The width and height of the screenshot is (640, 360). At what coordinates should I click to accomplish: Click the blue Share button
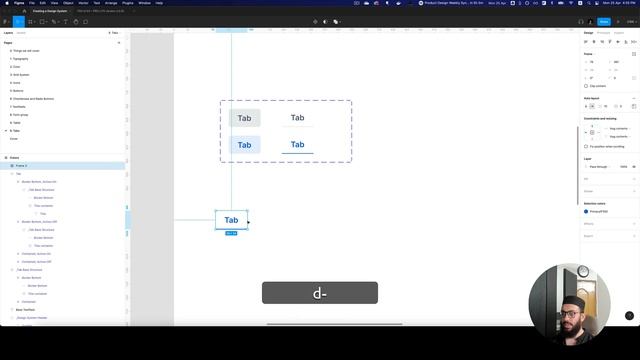[x=604, y=22]
